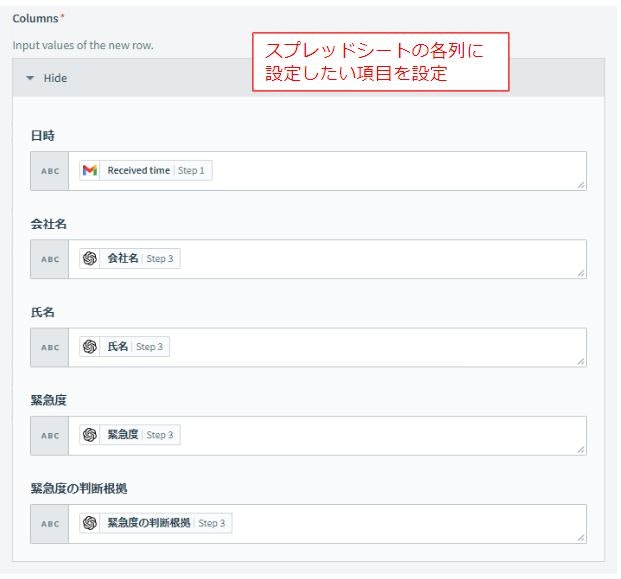
Task: Click the ABC type toggle for 氏名 field
Action: point(50,347)
